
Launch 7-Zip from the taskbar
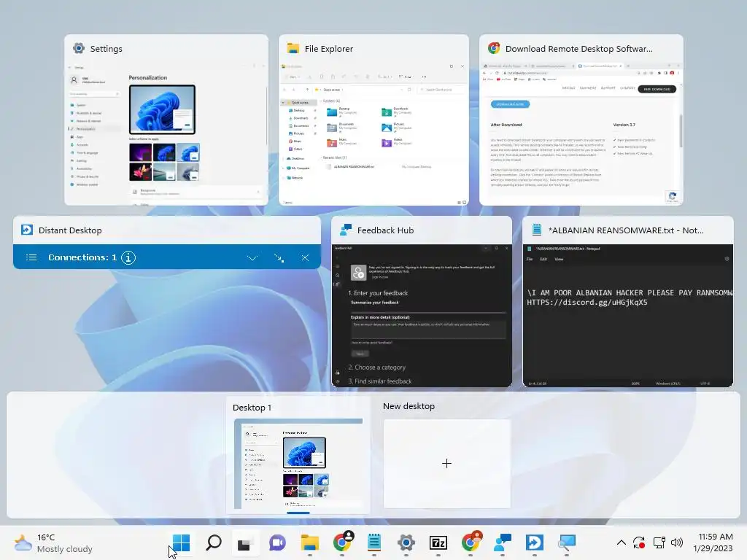[x=438, y=542]
